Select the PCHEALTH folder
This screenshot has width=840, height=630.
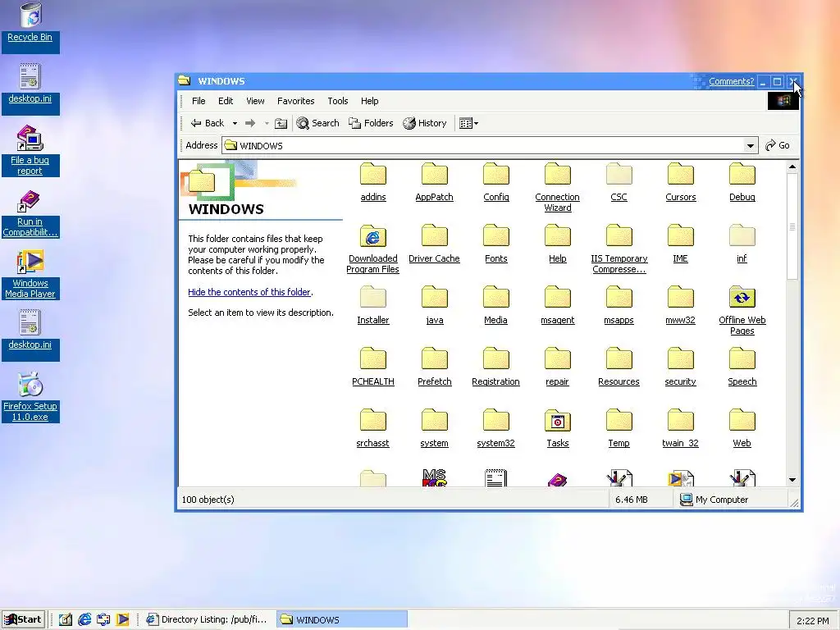tap(373, 367)
